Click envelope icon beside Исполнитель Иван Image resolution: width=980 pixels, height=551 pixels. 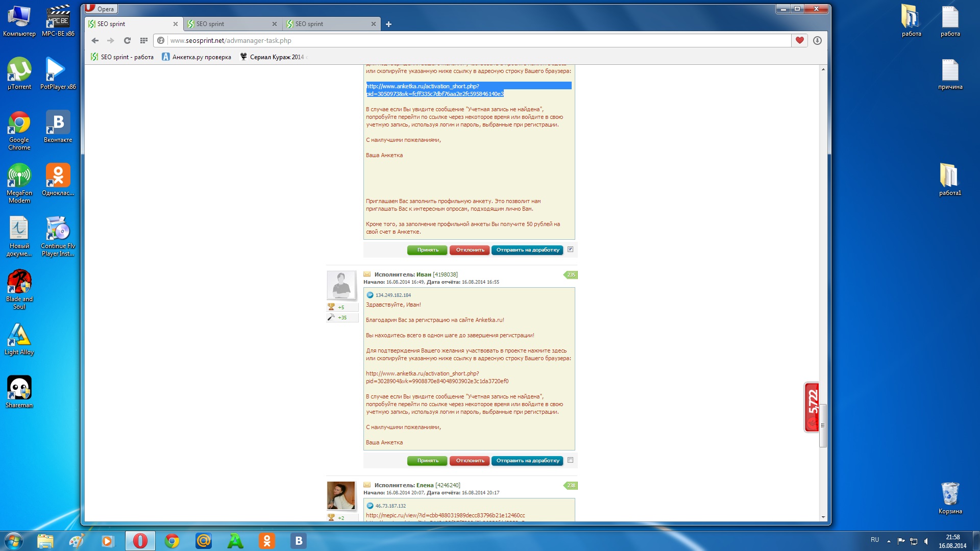tap(367, 274)
